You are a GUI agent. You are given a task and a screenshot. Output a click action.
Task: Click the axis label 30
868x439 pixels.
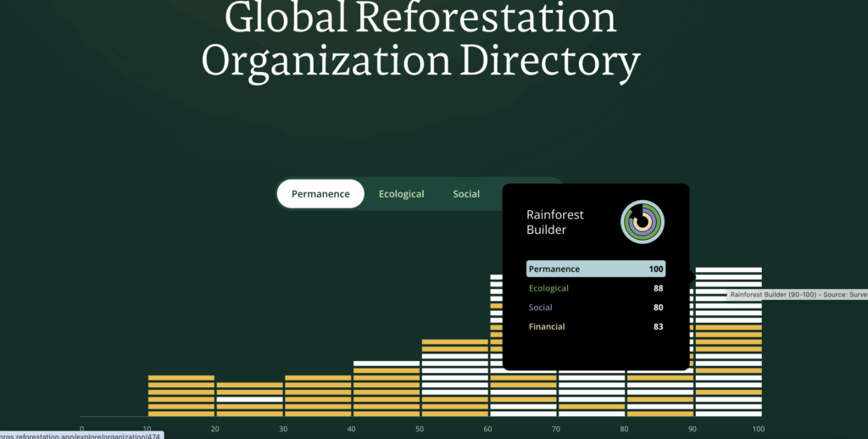click(283, 429)
